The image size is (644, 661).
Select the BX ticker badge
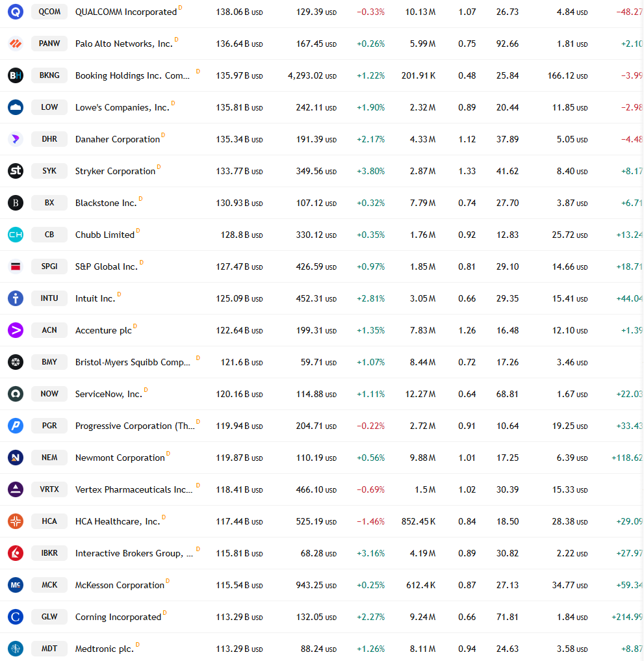click(x=49, y=203)
